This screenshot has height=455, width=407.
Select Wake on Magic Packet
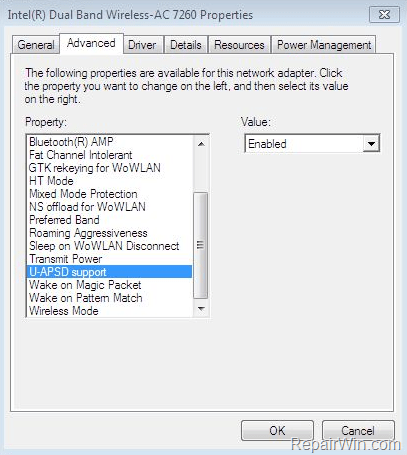109,285
